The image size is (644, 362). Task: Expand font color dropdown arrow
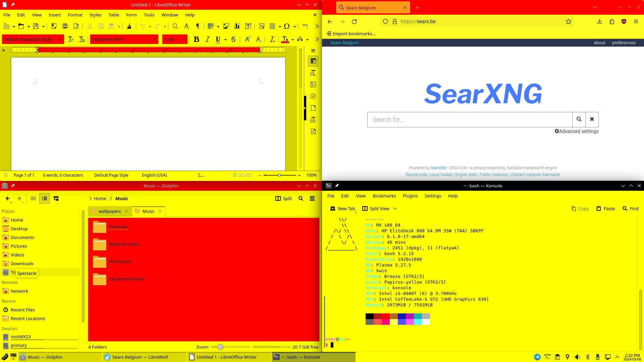point(293,40)
